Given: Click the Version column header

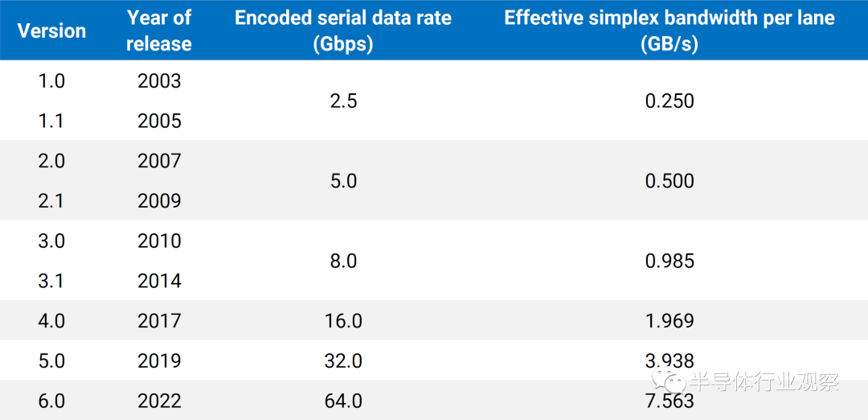Looking at the screenshot, I should 51,31.
